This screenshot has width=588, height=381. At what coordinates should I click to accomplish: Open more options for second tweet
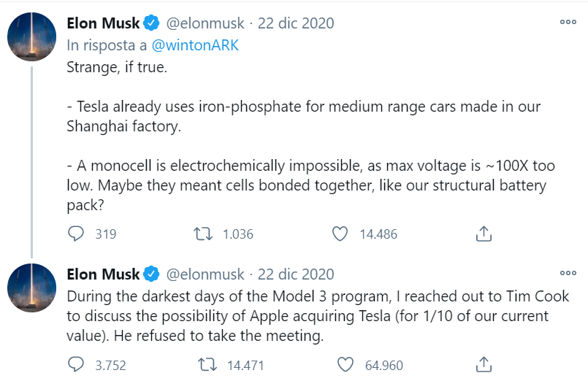568,274
